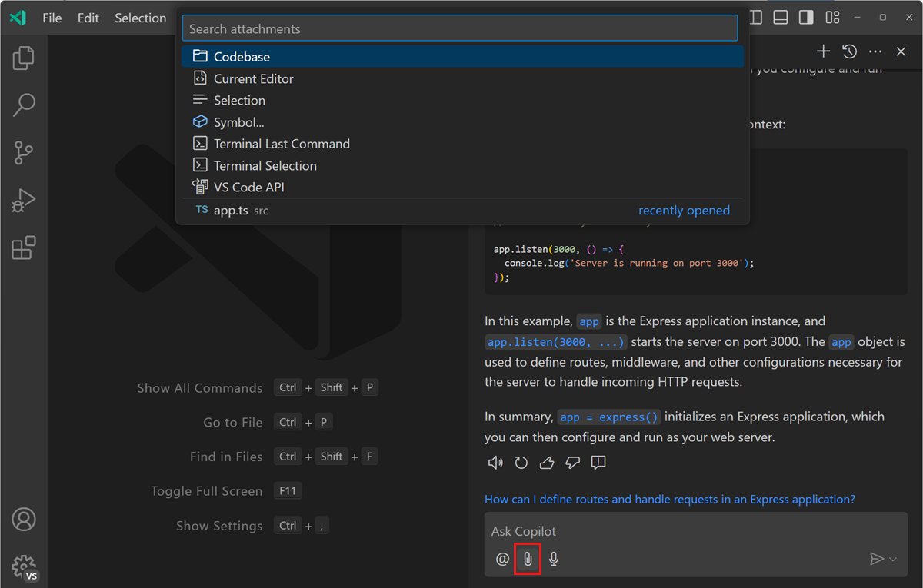
Task: Mention context using the @ icon
Action: click(x=501, y=559)
